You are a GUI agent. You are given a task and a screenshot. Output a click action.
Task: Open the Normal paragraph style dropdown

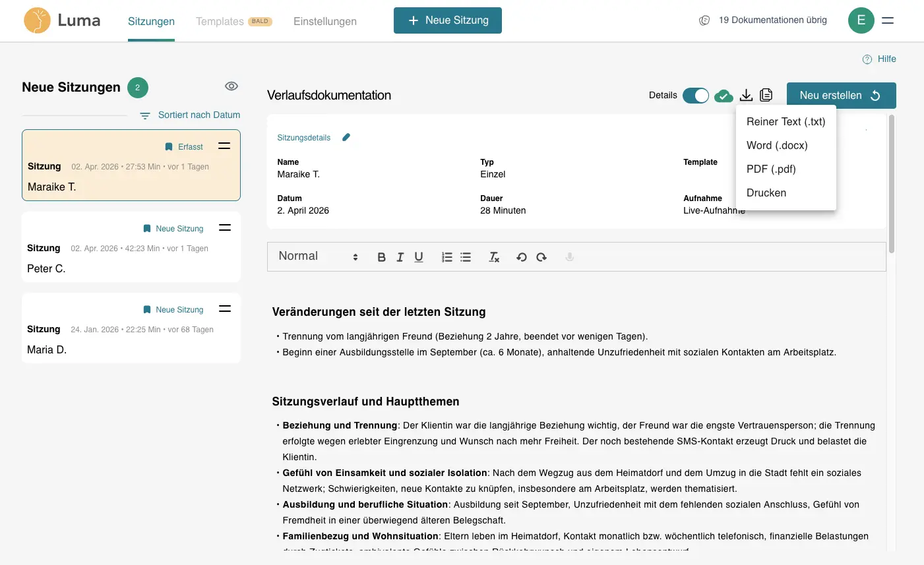pos(318,256)
